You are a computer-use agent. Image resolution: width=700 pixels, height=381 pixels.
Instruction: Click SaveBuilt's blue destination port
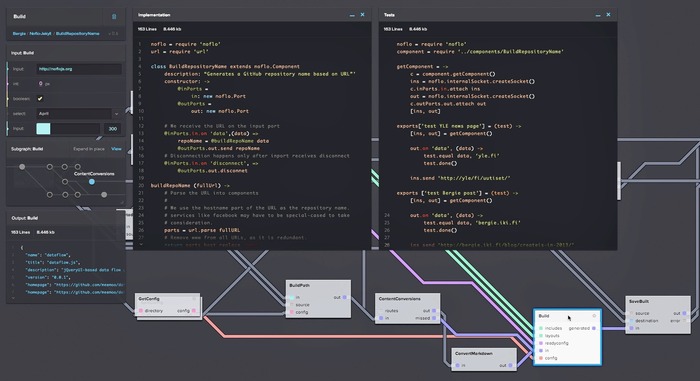click(x=631, y=321)
